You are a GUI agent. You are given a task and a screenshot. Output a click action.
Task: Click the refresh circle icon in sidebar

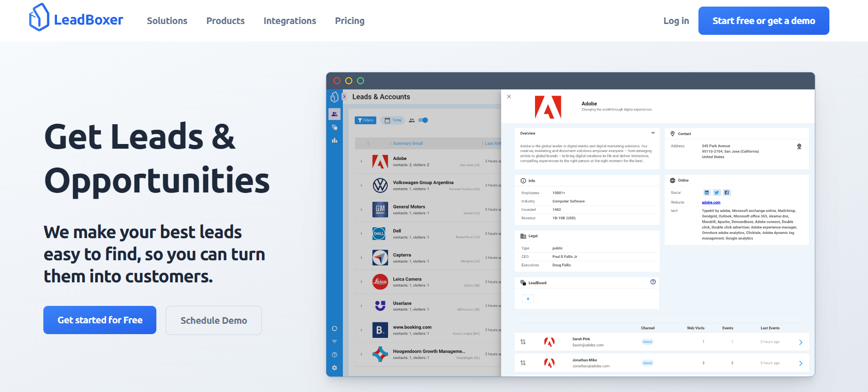point(334,328)
